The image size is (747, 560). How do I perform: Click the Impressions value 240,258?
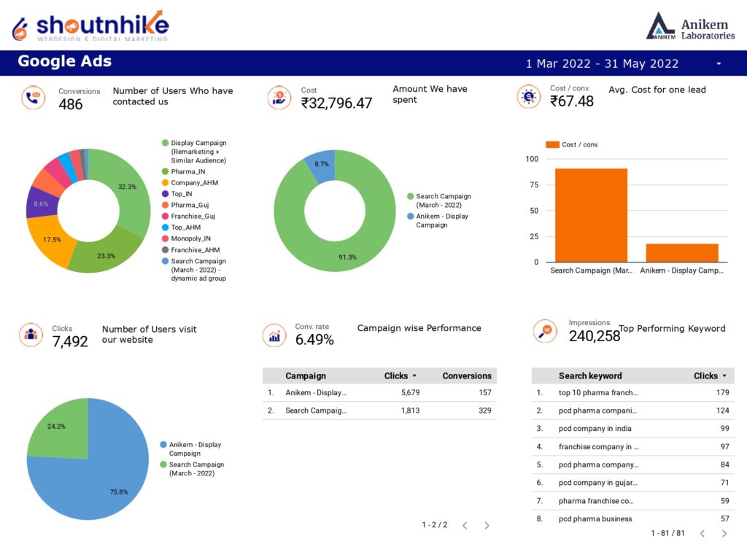(x=595, y=336)
